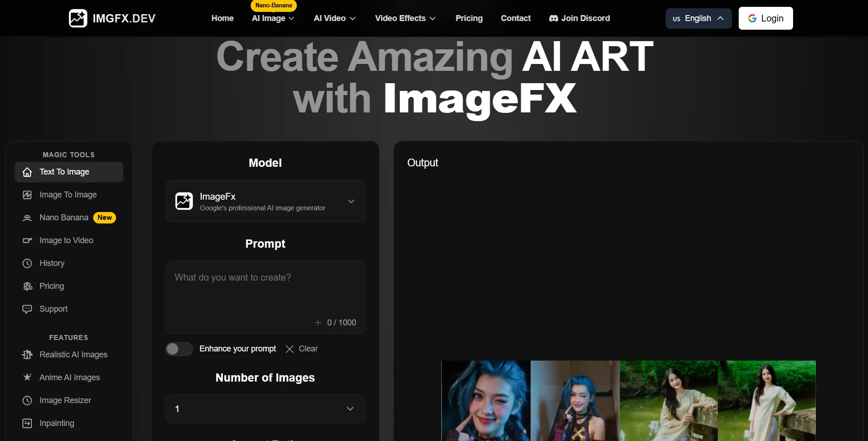Select the Text To Image tool
This screenshot has width=868, height=441.
[68, 172]
